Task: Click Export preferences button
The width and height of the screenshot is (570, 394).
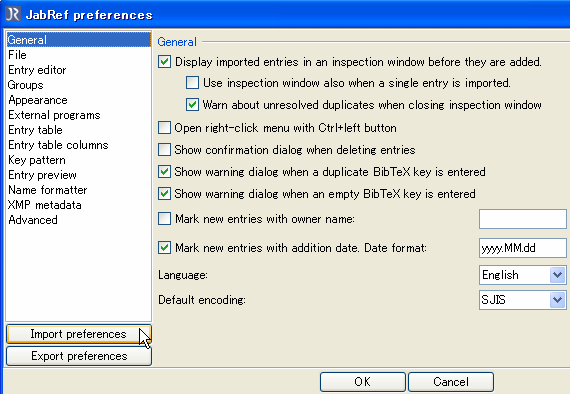Action: pos(79,356)
